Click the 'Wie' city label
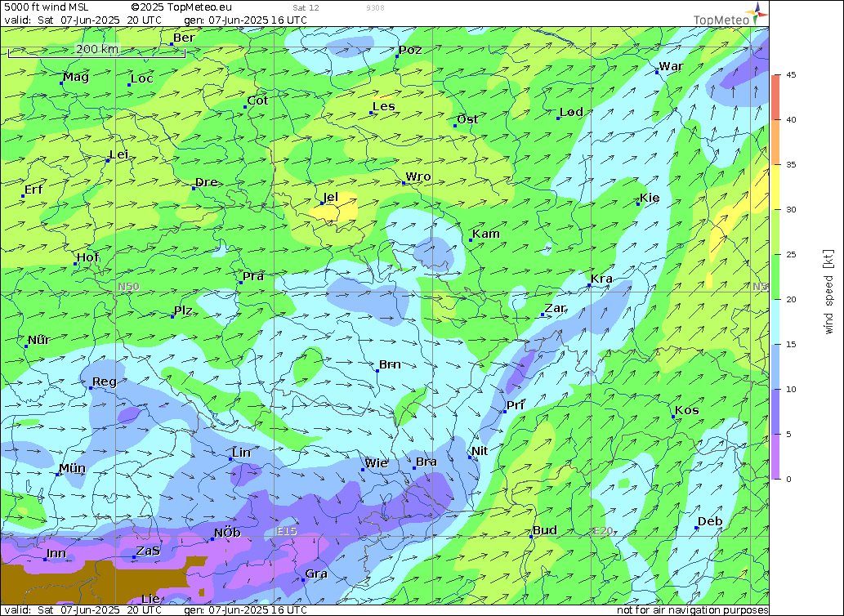This screenshot has height=616, width=844. coord(377,463)
